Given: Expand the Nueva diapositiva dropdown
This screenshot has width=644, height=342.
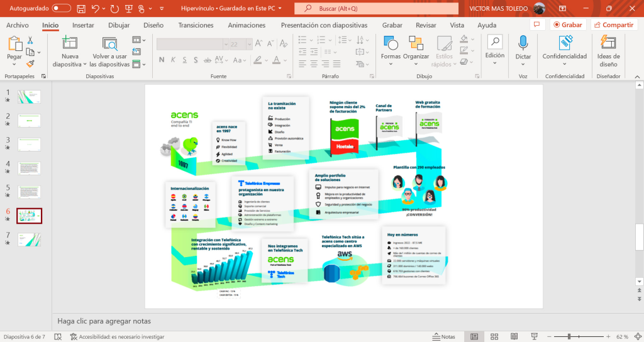Looking at the screenshot, I should (x=70, y=64).
